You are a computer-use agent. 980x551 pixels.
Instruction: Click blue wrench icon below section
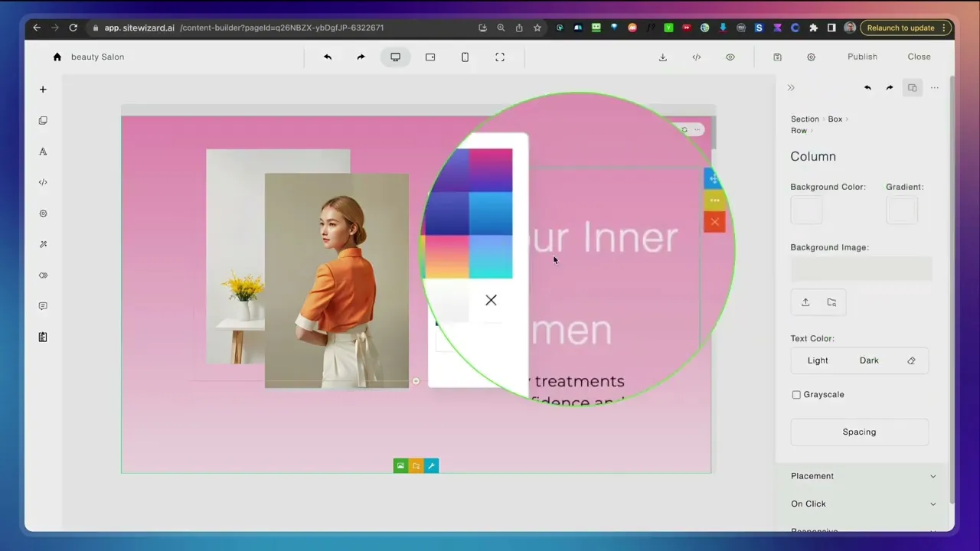click(x=431, y=466)
